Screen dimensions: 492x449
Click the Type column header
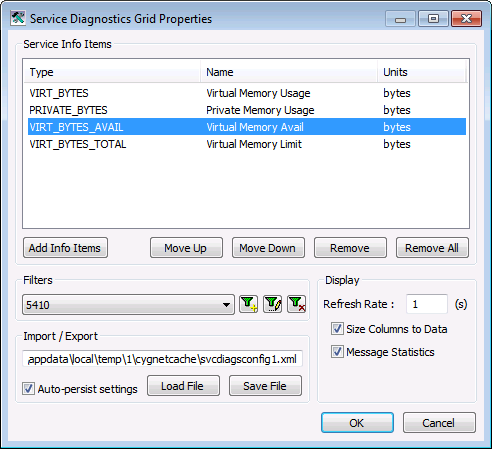click(x=112, y=72)
